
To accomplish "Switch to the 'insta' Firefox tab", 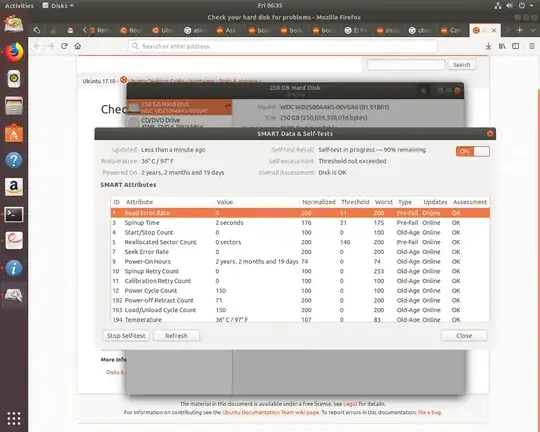I will [x=388, y=30].
